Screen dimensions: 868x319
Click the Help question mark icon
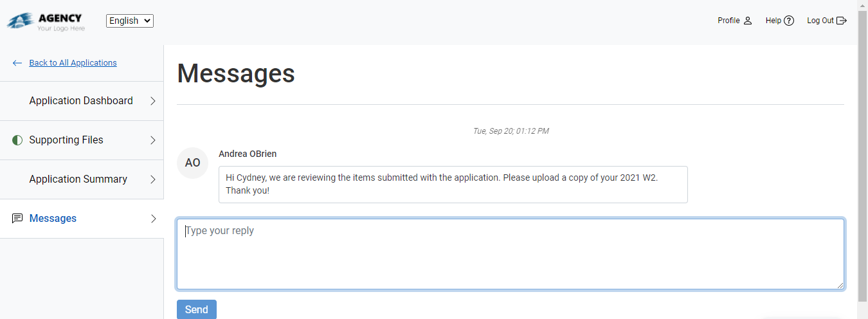pyautogui.click(x=789, y=21)
